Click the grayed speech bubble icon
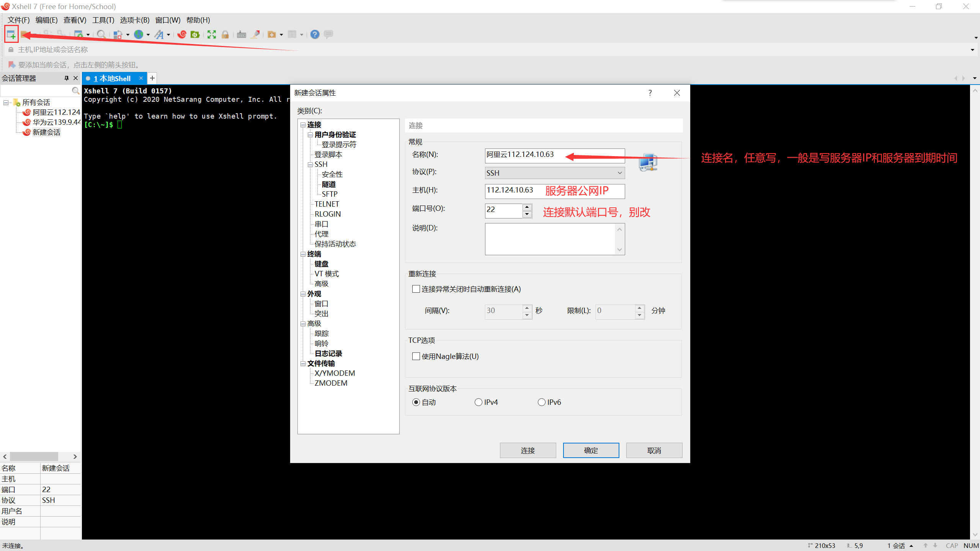The image size is (980, 551). tap(328, 34)
